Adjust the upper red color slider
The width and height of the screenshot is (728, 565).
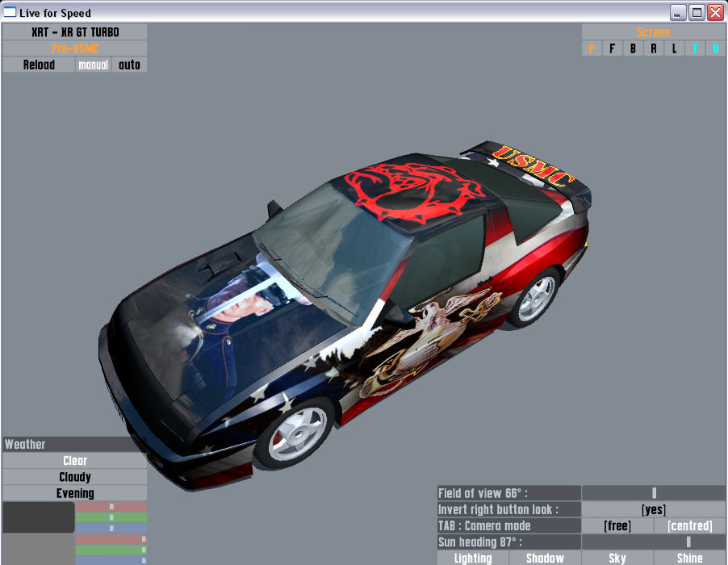(111, 507)
